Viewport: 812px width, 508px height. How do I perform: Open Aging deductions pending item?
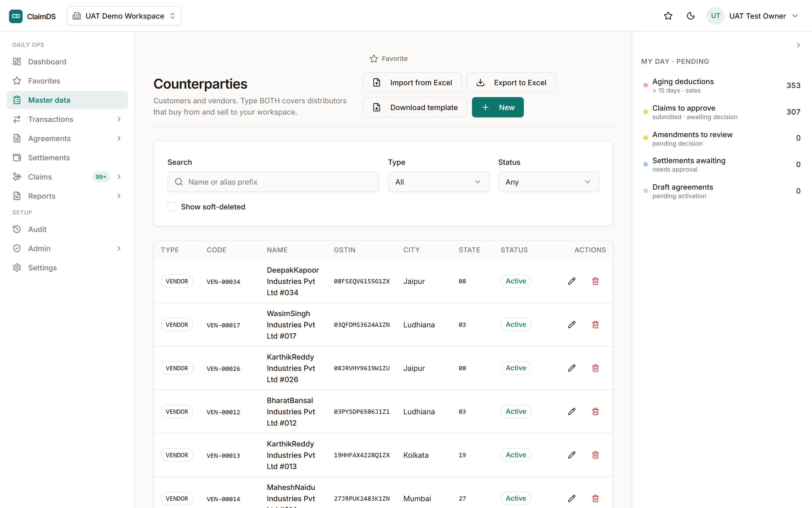pyautogui.click(x=721, y=86)
